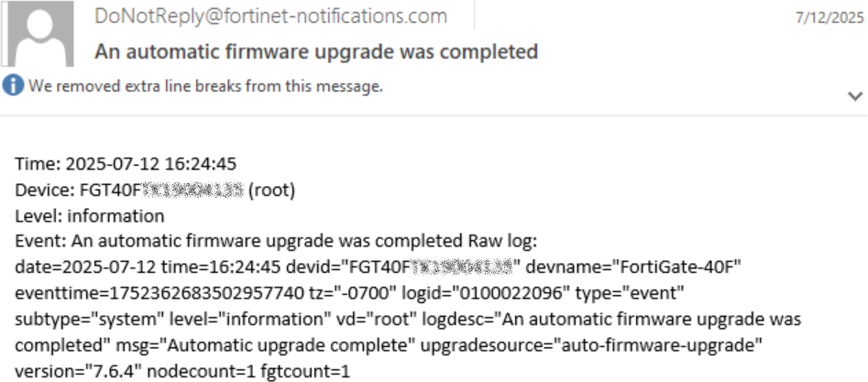Click the "nodecount=1 fgtcount=1" text

point(247,373)
